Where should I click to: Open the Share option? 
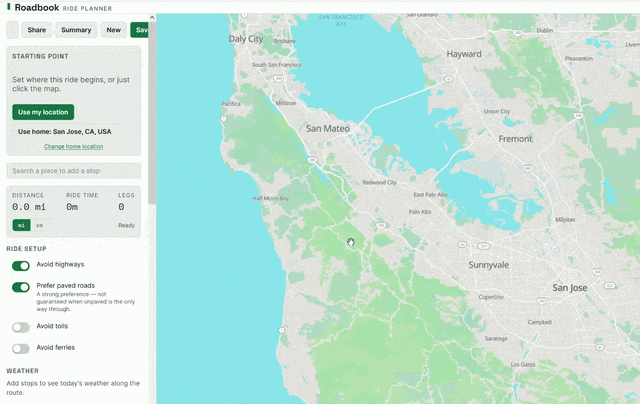(37, 30)
